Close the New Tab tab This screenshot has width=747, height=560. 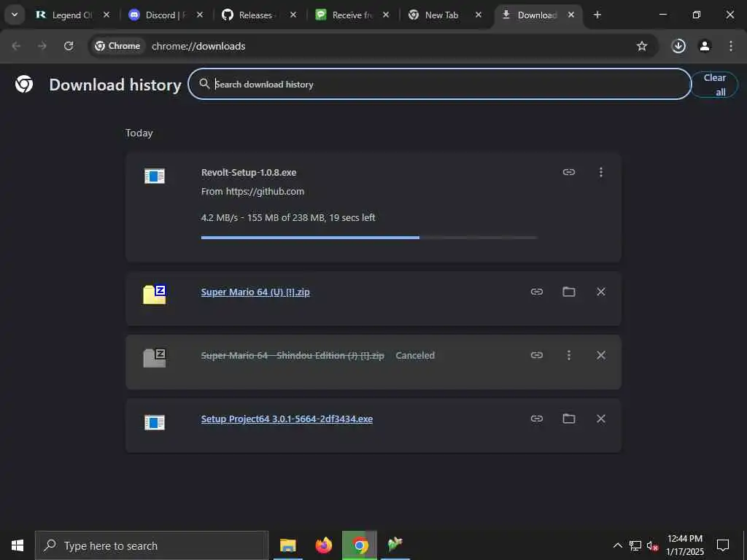pyautogui.click(x=479, y=15)
